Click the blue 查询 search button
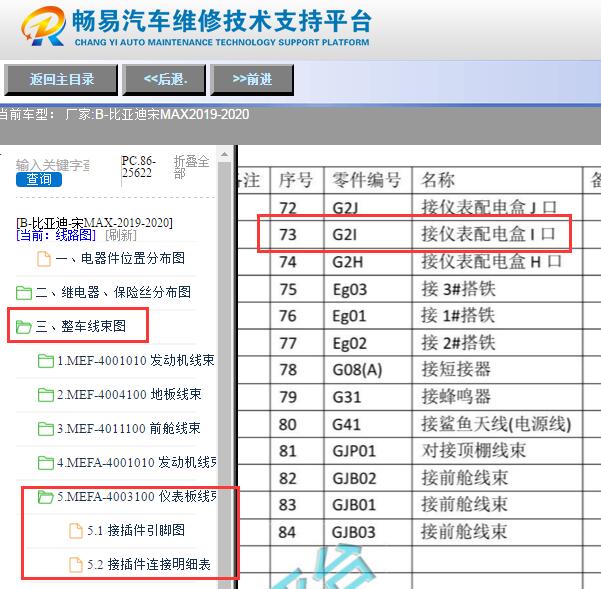 click(x=39, y=179)
